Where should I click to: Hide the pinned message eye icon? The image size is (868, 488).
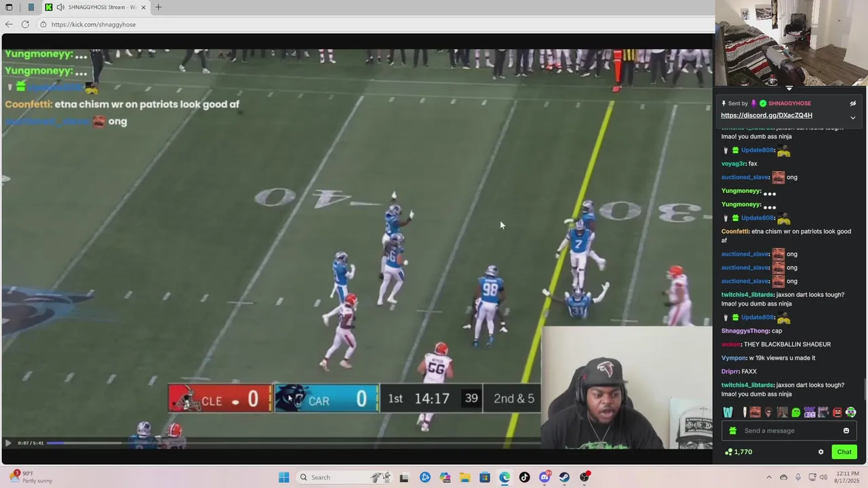pyautogui.click(x=852, y=104)
